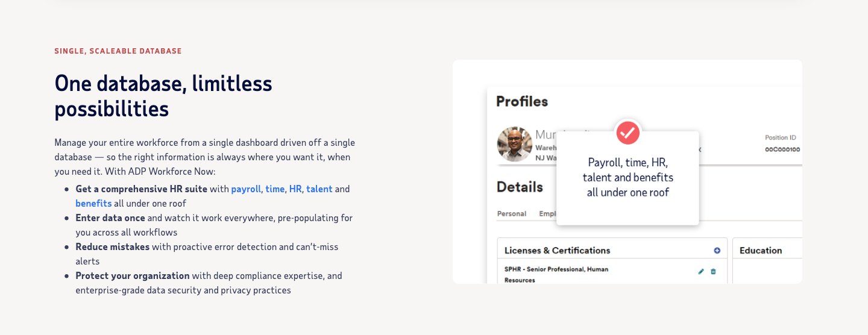Viewport: 868px width, 335px height.
Task: Delete the SPHR certification with trash icon
Action: point(713,272)
